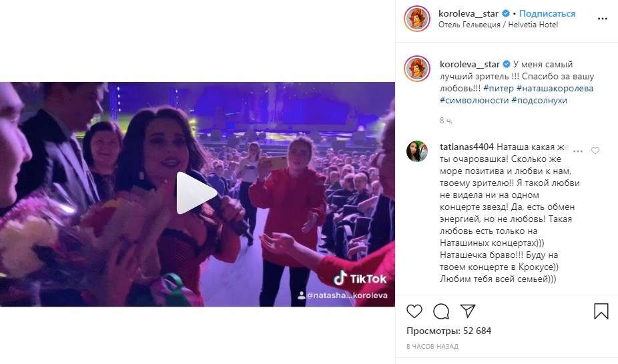Share post via paper plane icon
The height and width of the screenshot is (364, 618).
[x=468, y=311]
